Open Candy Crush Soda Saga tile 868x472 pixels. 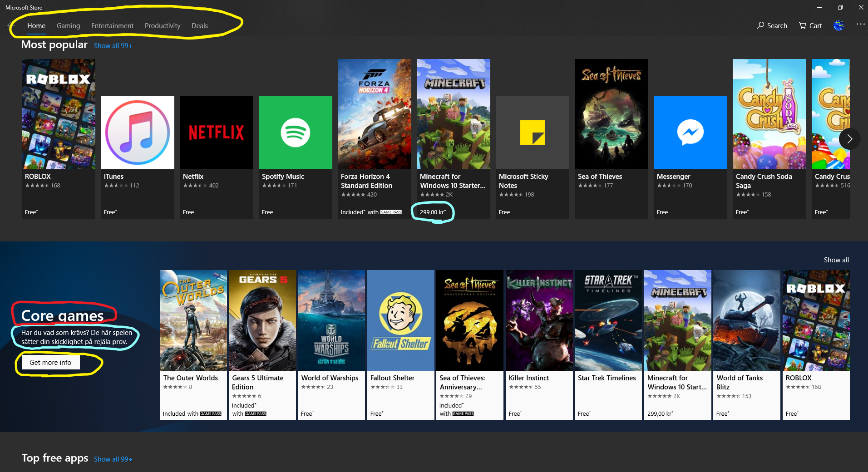(x=769, y=139)
